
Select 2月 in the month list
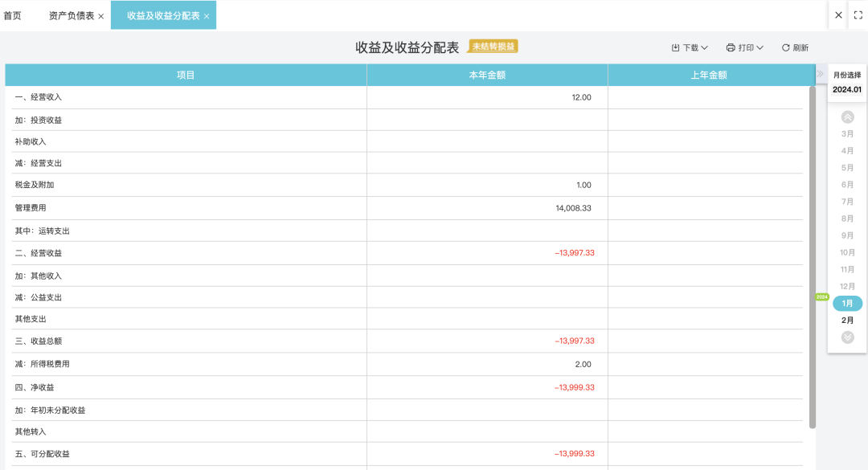848,321
